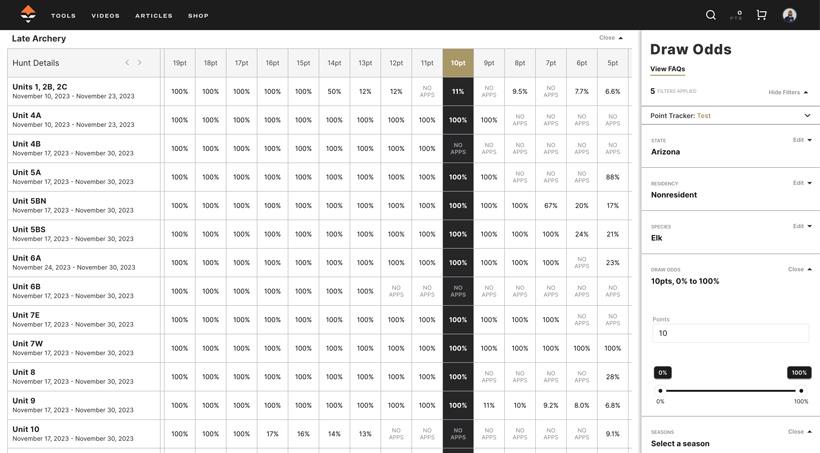Select the 10pt column header
The height and width of the screenshot is (453, 820).
tap(458, 63)
